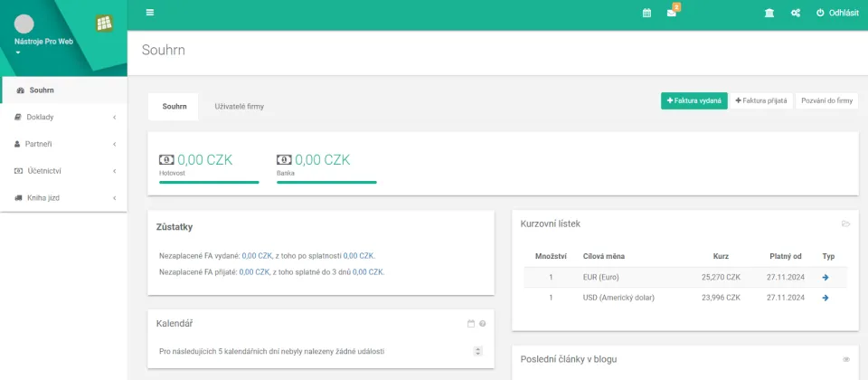The width and height of the screenshot is (868, 380).
Task: Open FA vydané po splatnosti amount link
Action: click(359, 256)
